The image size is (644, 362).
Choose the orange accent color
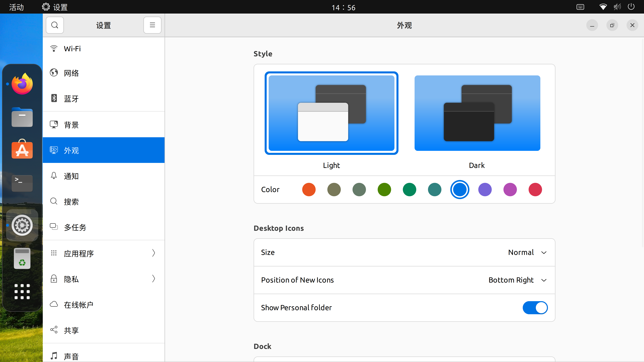309,189
